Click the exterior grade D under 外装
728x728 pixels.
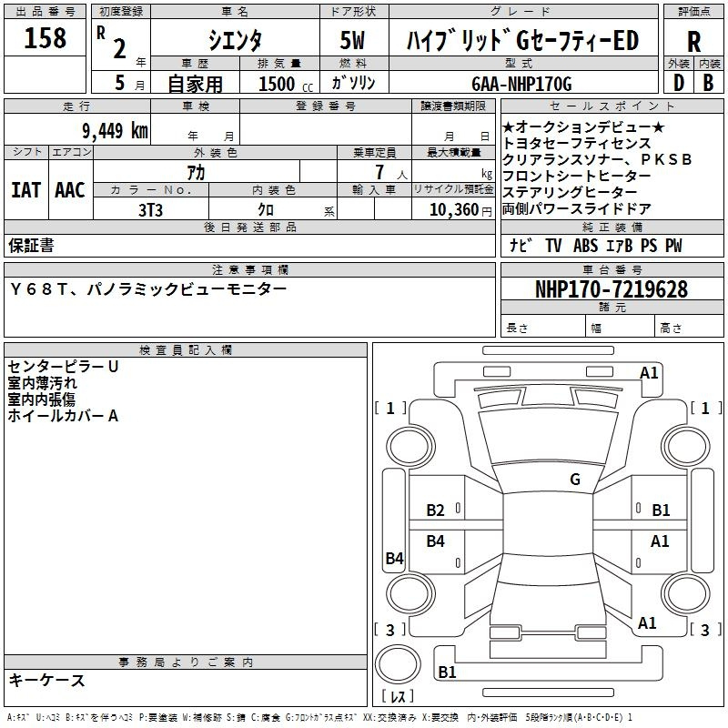(x=678, y=83)
